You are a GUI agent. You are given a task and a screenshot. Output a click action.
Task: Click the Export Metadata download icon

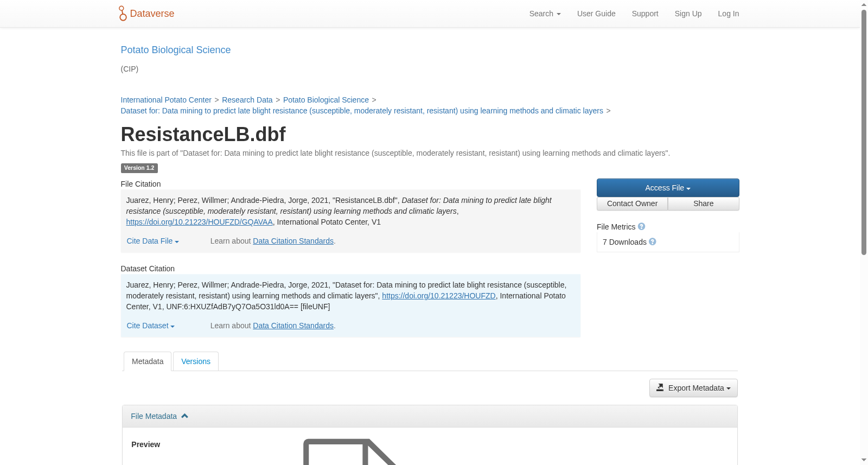(660, 387)
